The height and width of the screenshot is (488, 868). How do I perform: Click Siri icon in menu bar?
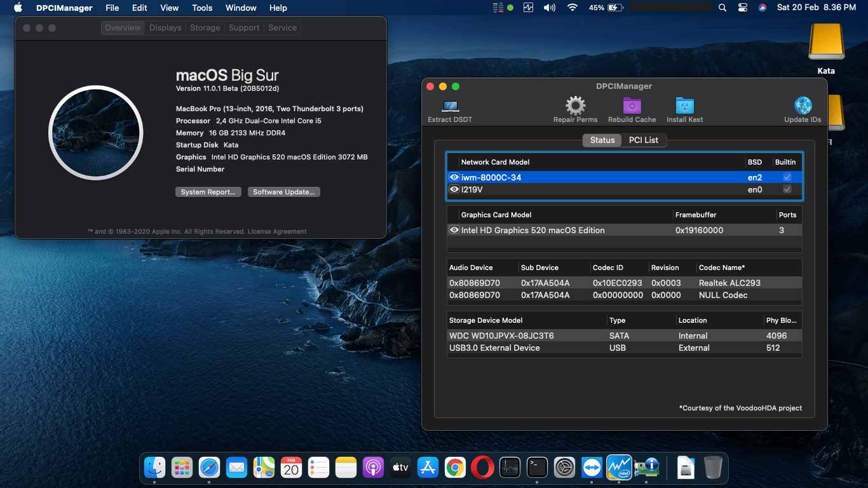(762, 8)
